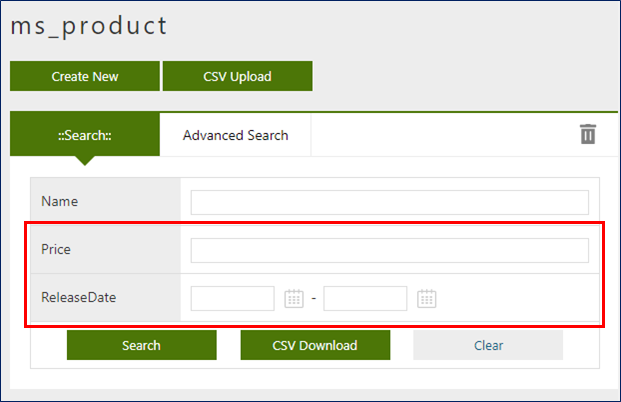Switch to the ::Search:: tab
Viewport: 621px width, 402px height.
point(85,135)
